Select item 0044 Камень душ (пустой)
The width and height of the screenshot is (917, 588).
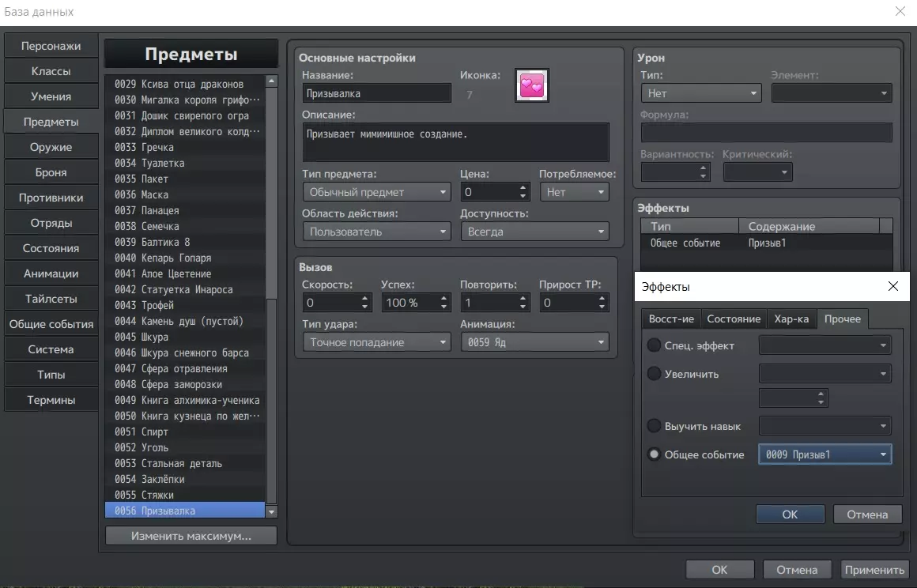185,321
